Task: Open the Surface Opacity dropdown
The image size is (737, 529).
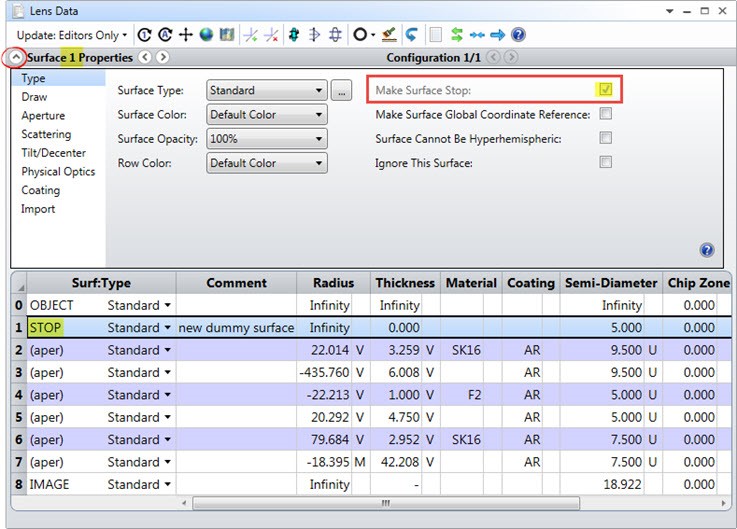Action: 267,139
